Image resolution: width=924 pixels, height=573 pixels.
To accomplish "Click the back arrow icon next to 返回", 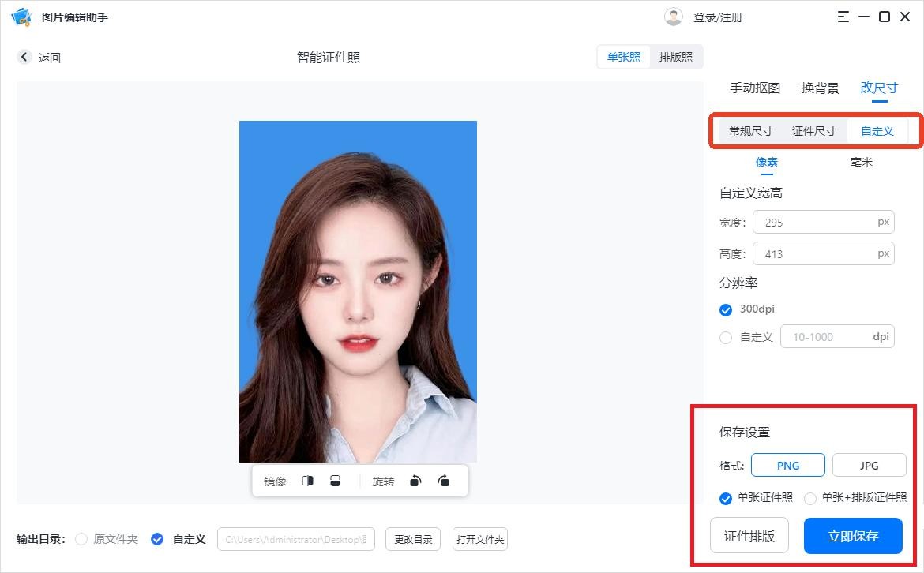I will click(24, 57).
